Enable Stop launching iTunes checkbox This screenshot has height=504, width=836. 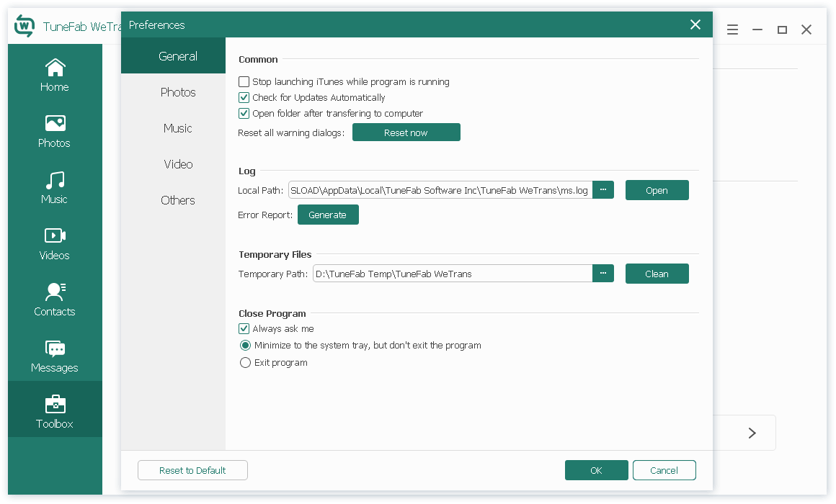coord(244,82)
